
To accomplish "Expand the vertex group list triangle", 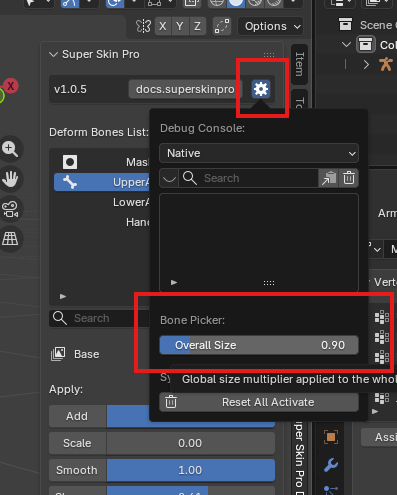I will click(375, 411).
